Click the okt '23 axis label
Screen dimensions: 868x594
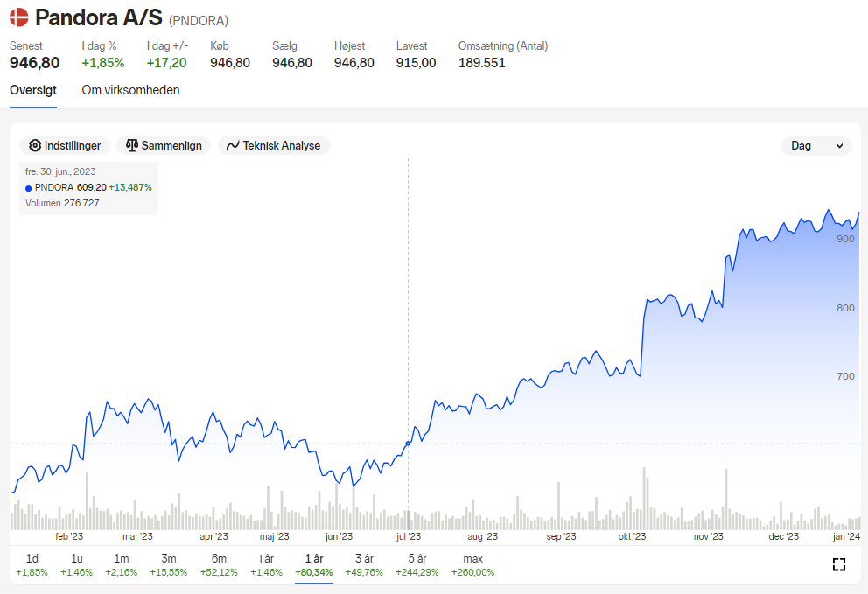[x=632, y=536]
